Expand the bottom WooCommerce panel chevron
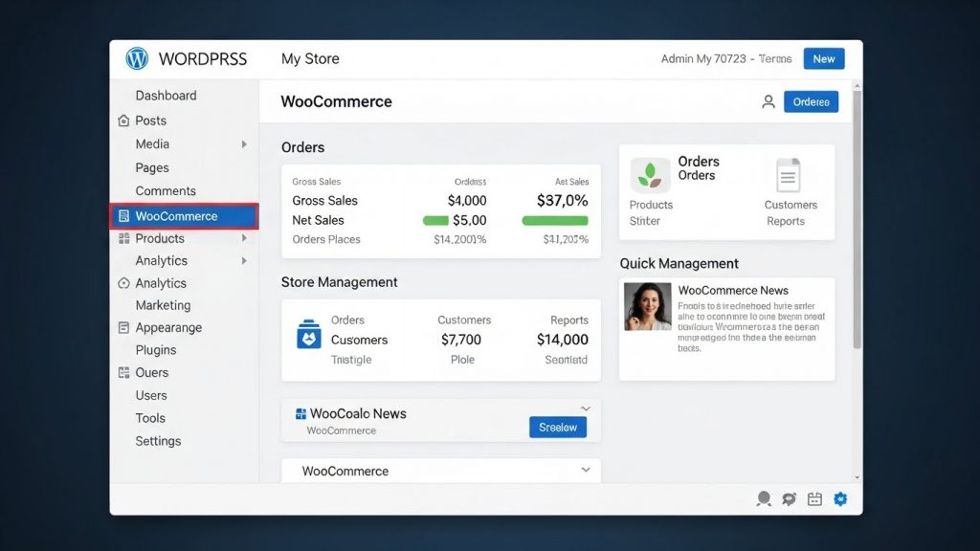The image size is (980, 551). coord(586,470)
